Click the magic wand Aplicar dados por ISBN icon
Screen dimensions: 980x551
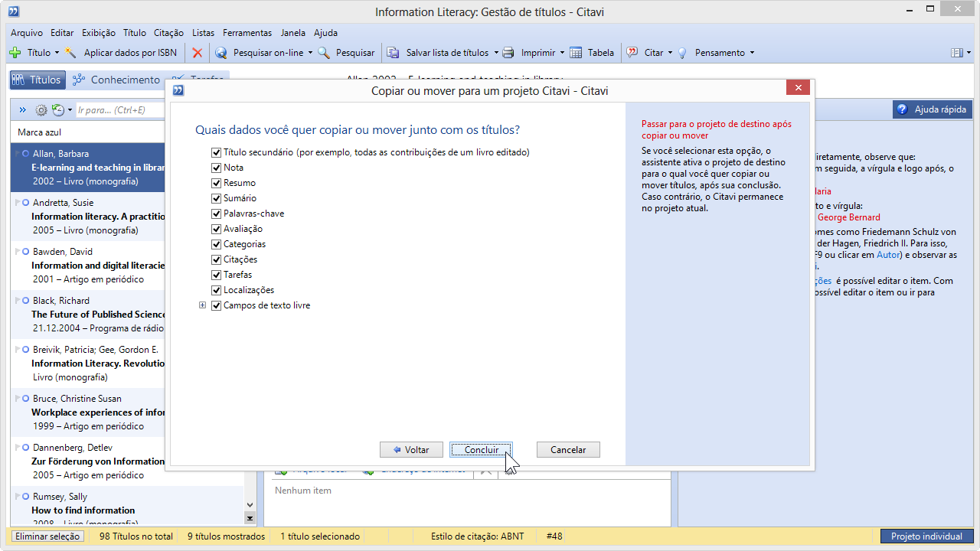click(70, 53)
